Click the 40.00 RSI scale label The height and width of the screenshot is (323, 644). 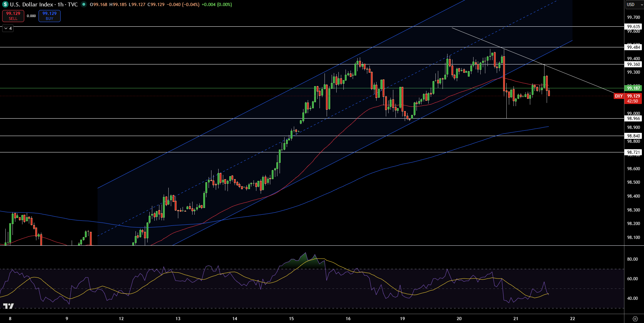pos(633,298)
